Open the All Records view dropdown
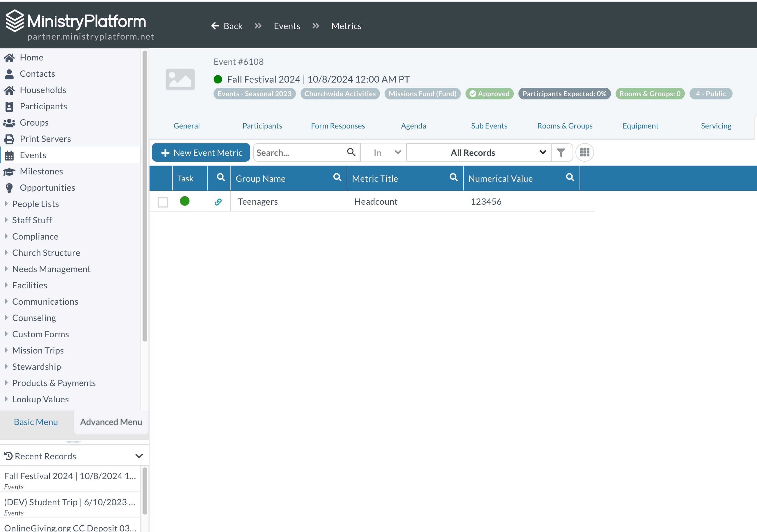The image size is (757, 532). pos(479,153)
